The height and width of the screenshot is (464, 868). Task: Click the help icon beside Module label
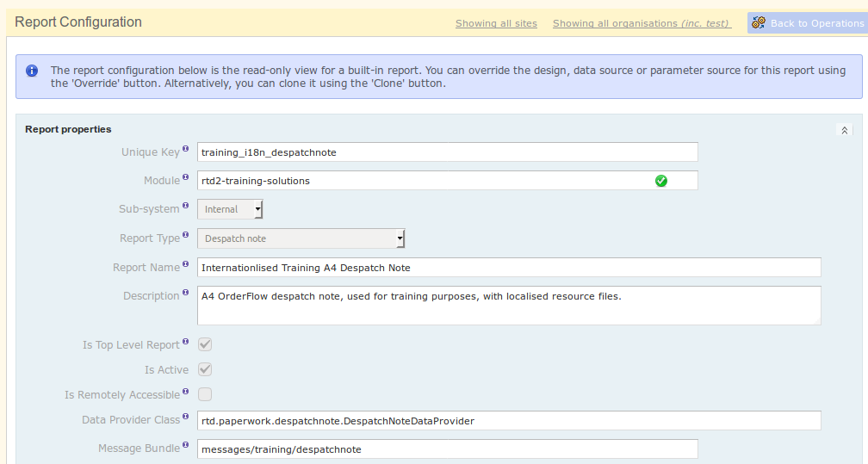(185, 177)
